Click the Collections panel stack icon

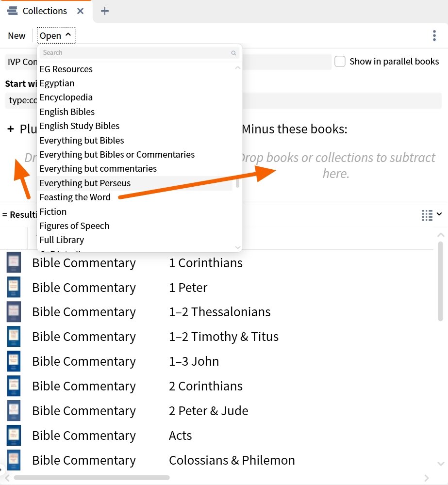(x=13, y=11)
